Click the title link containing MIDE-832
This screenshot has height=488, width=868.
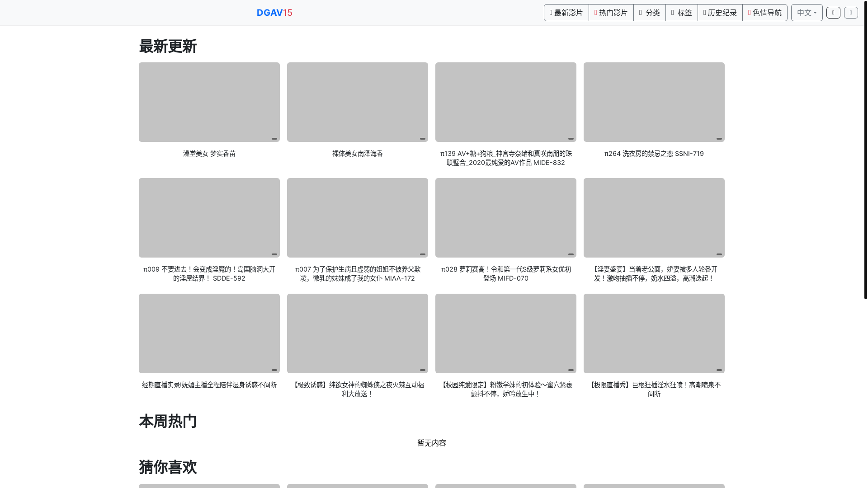[x=505, y=158]
